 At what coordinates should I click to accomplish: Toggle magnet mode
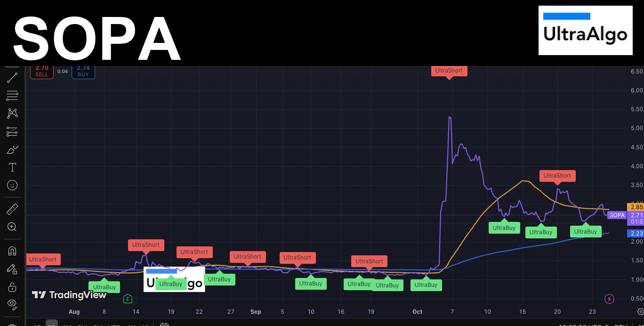click(x=12, y=251)
